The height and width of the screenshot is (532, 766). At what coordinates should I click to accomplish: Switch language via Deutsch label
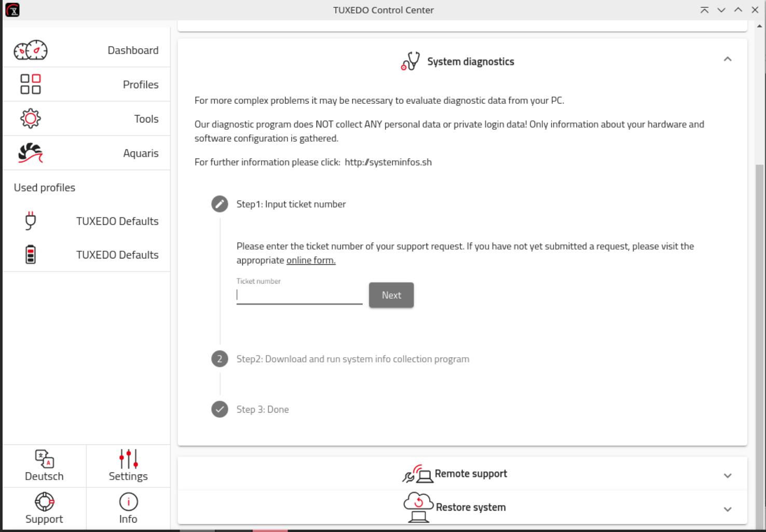click(x=44, y=476)
